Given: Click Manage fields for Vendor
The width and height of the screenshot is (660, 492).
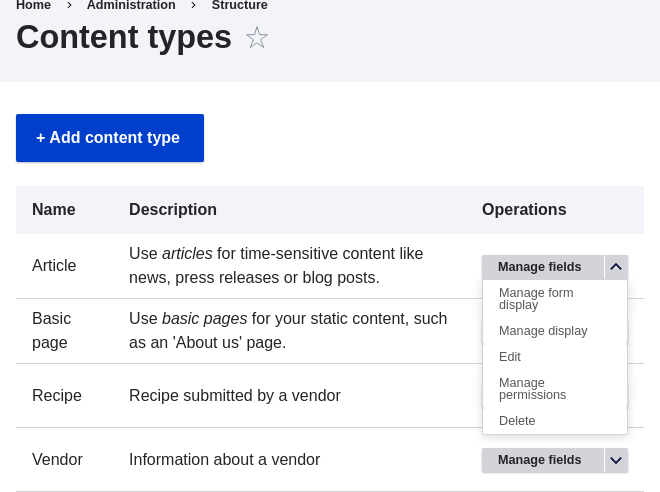Looking at the screenshot, I should 540,460.
